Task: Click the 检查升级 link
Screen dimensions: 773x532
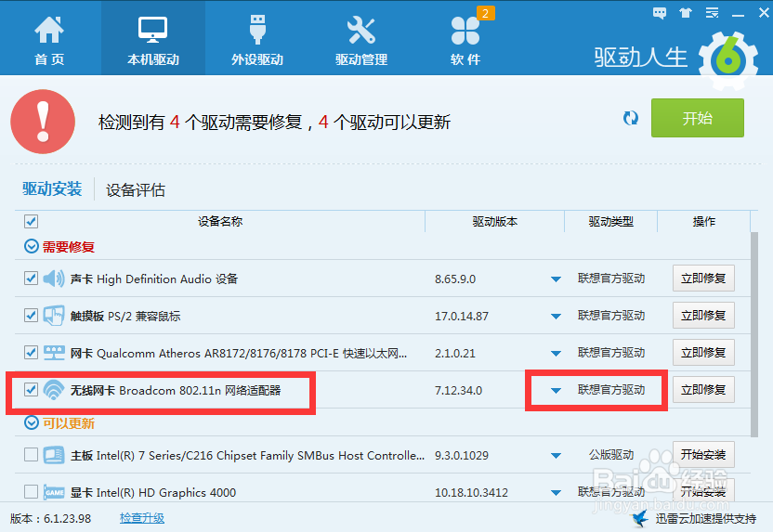Action: tap(142, 518)
